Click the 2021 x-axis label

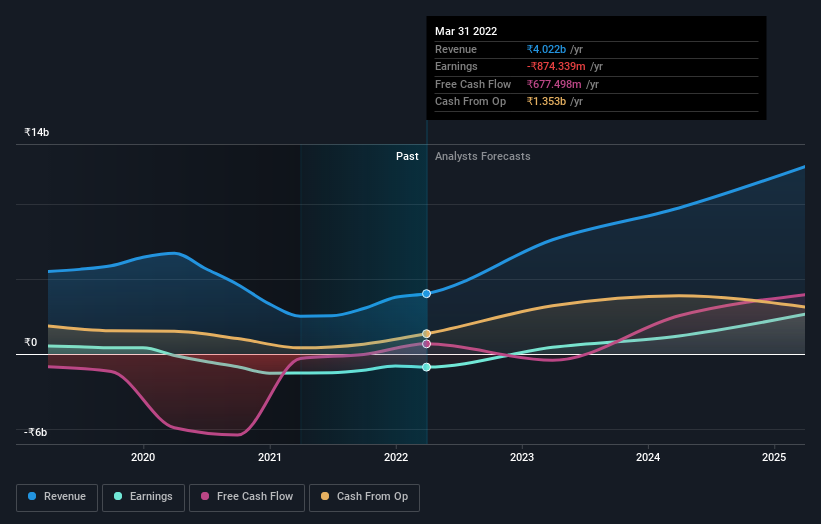coord(270,457)
